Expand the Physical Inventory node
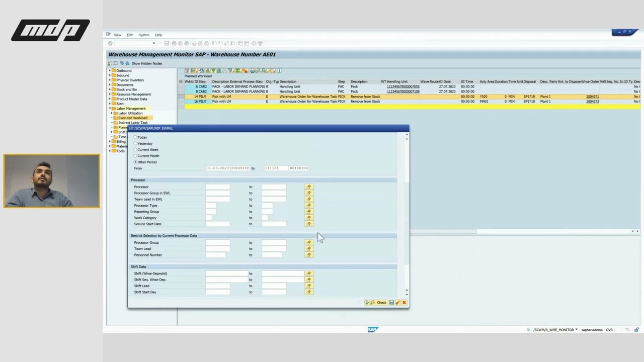 [110, 80]
